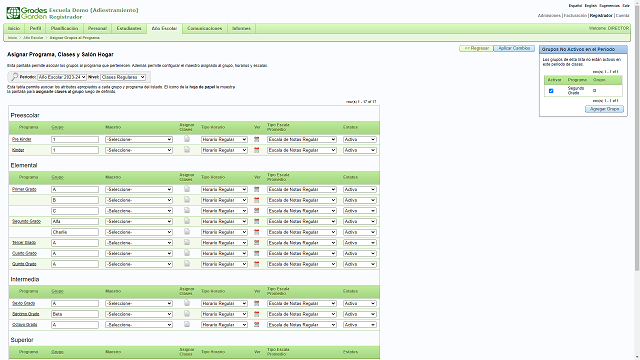View schedule calendar icon for group B row
Image resolution: width=640 pixels, height=360 pixels.
(x=257, y=200)
